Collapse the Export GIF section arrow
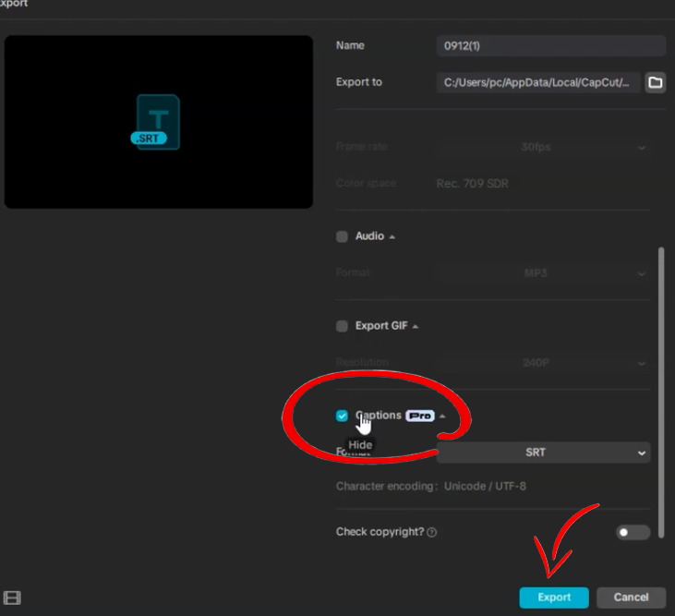The height and width of the screenshot is (616, 675). point(415,326)
